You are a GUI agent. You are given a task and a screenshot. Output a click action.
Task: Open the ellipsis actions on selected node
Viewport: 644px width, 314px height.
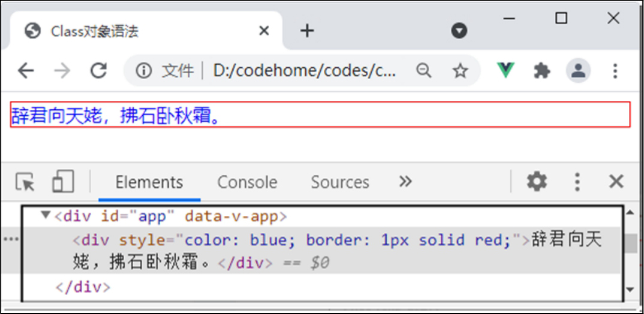11,239
